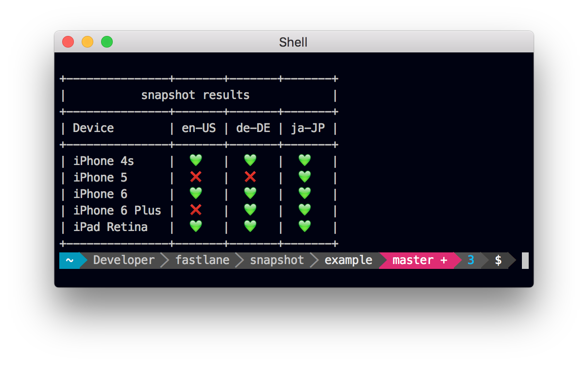Click the green heart for iPhone 6 de-DE

(250, 193)
